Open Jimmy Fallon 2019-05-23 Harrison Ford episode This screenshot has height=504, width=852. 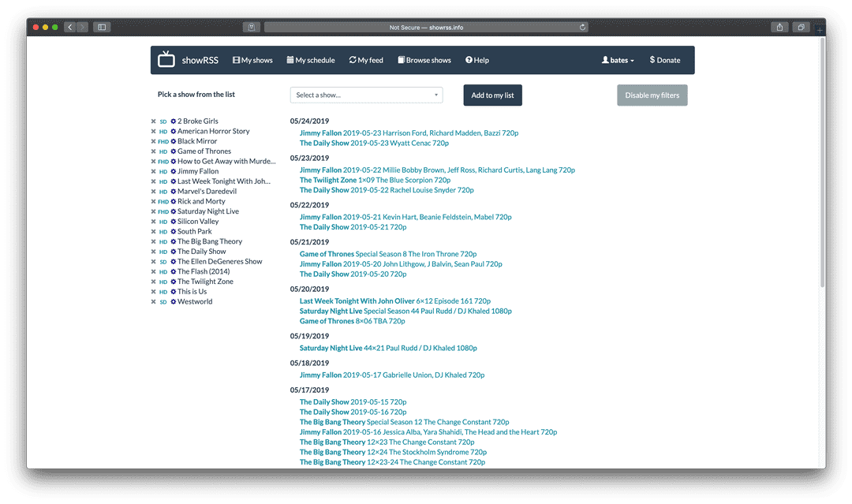click(409, 133)
